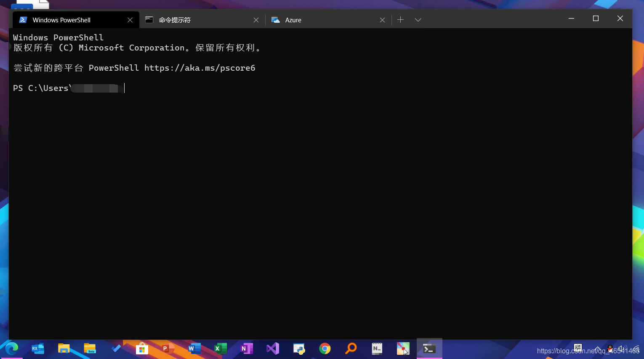Screen dimensions: 644x359
Task: Open the Wi-Fi network tray icon
Action: [x=636, y=349]
